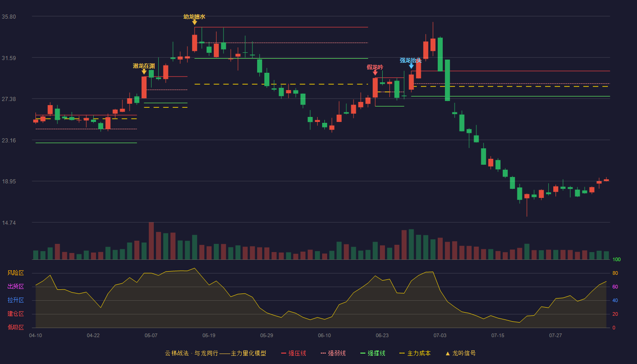Click the 风险区 zone label
This screenshot has width=637, height=364.
pos(15,273)
